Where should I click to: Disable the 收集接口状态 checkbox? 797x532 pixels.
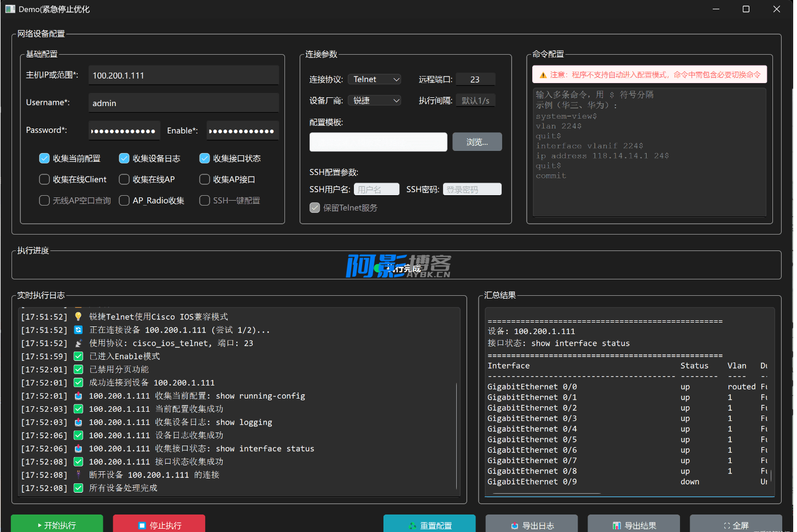pos(205,159)
